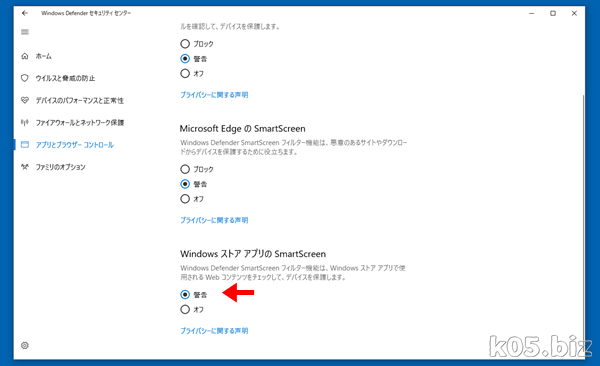Click the back arrow in title bar
This screenshot has height=366, width=600.
(x=25, y=13)
